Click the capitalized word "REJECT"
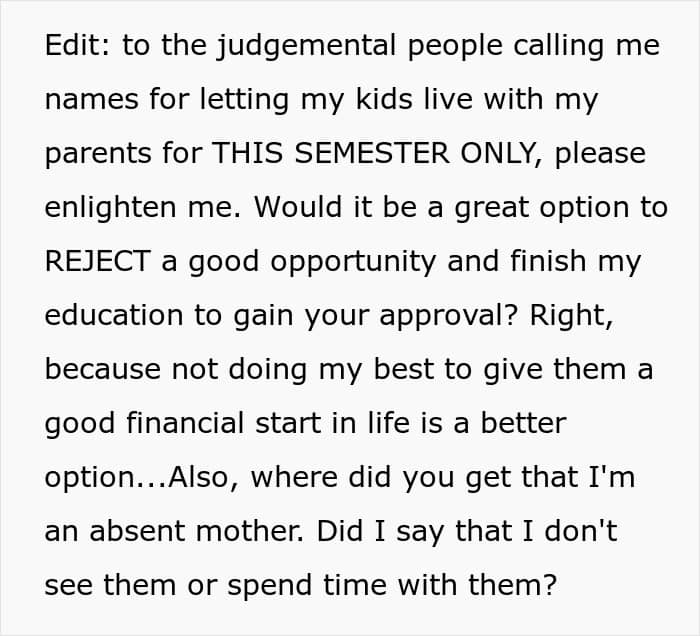 click(97, 261)
